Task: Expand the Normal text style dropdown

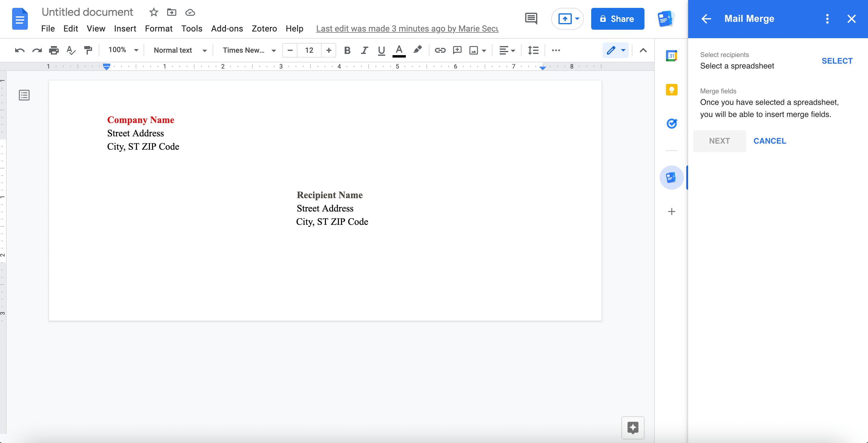Action: coord(204,50)
